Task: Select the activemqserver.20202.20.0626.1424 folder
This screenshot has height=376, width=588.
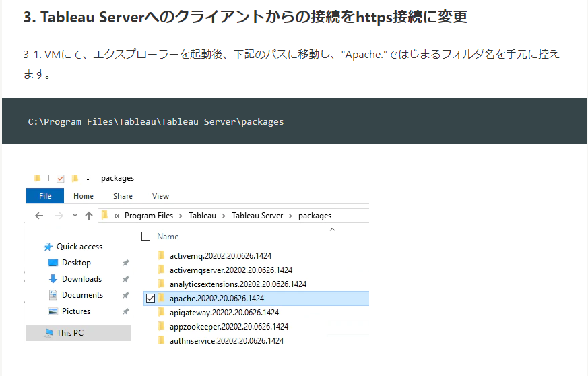Action: (231, 270)
